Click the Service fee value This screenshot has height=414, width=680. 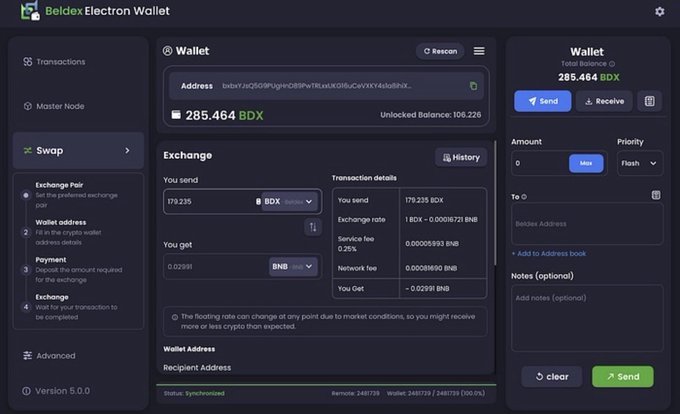click(x=431, y=244)
